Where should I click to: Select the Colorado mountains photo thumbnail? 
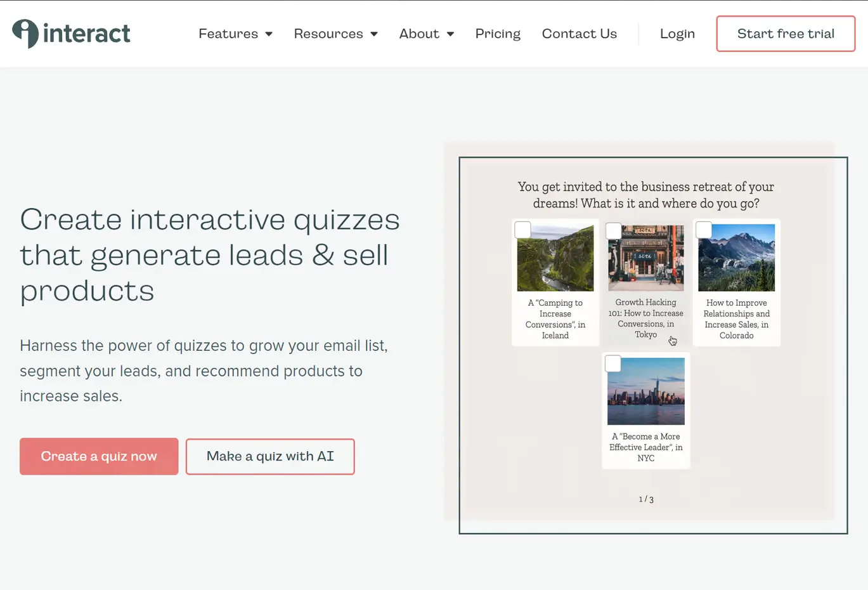(736, 257)
